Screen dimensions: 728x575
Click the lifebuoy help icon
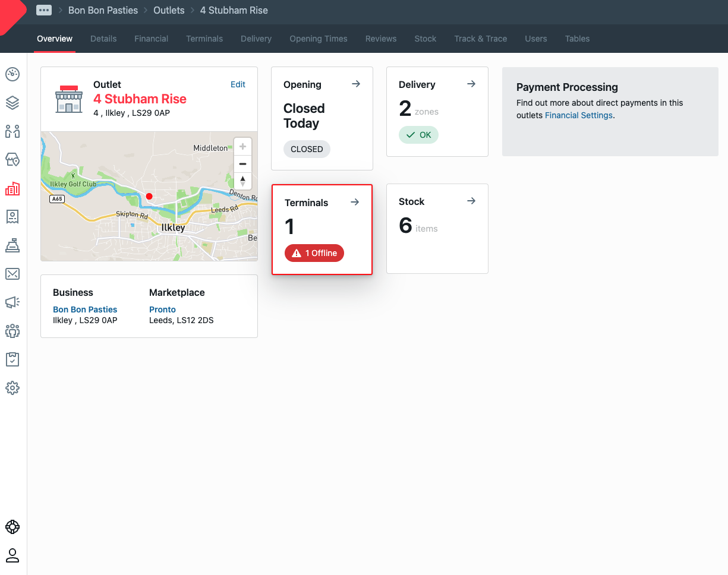pyautogui.click(x=12, y=527)
